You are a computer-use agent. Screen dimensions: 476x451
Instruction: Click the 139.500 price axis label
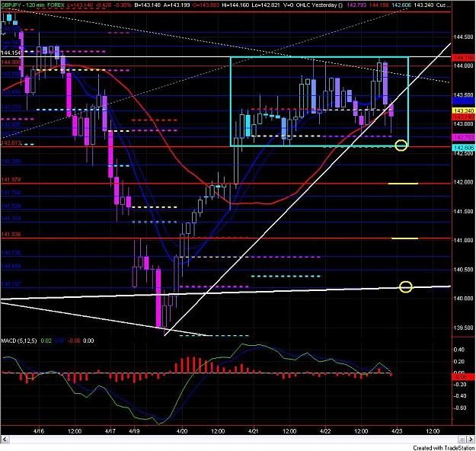click(x=463, y=328)
